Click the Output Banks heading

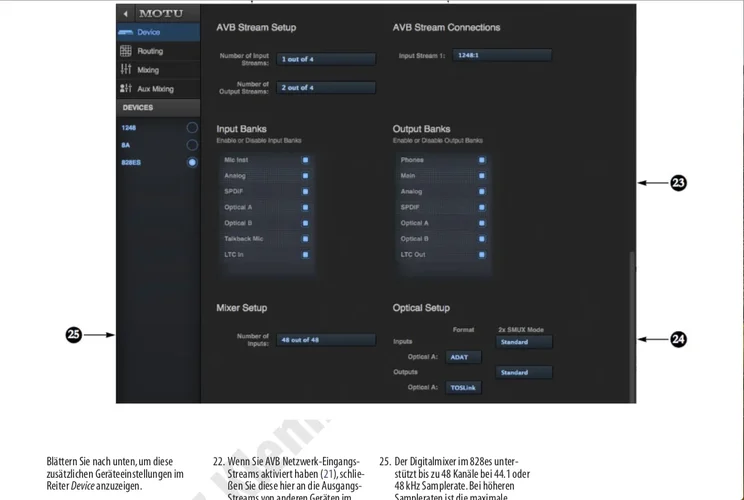[x=421, y=129]
